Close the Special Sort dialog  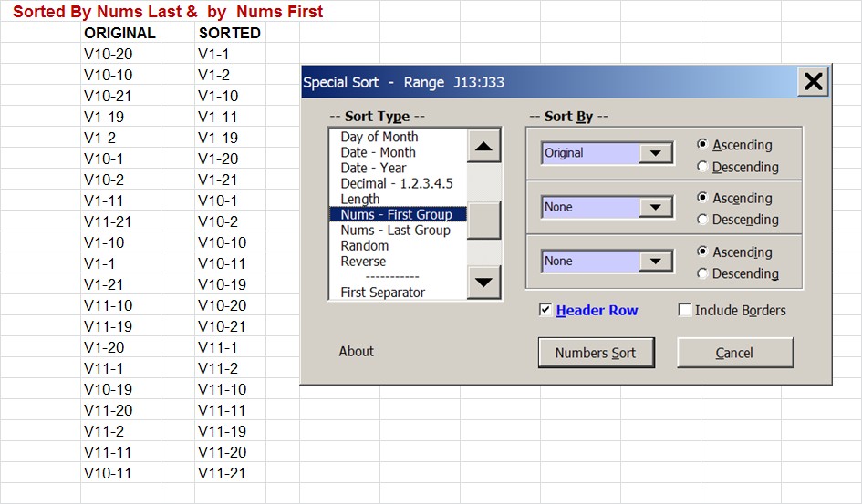[813, 81]
